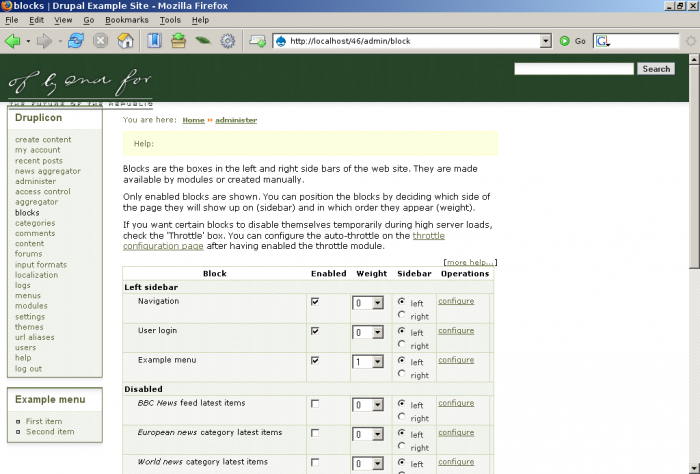This screenshot has width=700, height=474.
Task: Open the forward button history dropdown arrow
Action: pyautogui.click(x=60, y=41)
